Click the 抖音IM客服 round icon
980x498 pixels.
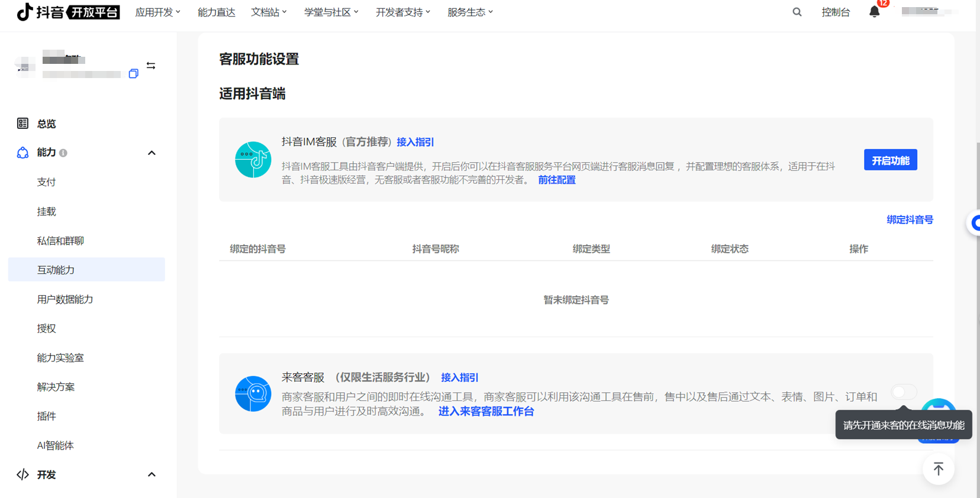[x=253, y=160]
